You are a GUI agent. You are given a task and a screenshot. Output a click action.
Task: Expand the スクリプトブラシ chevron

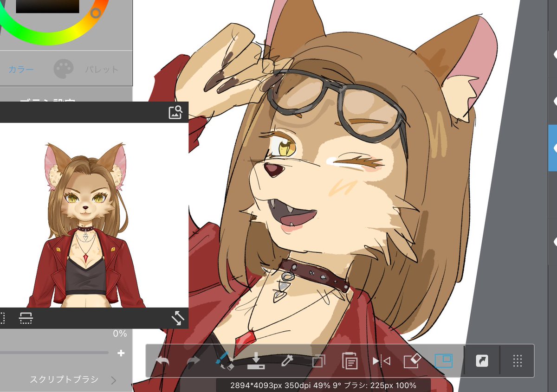[114, 380]
